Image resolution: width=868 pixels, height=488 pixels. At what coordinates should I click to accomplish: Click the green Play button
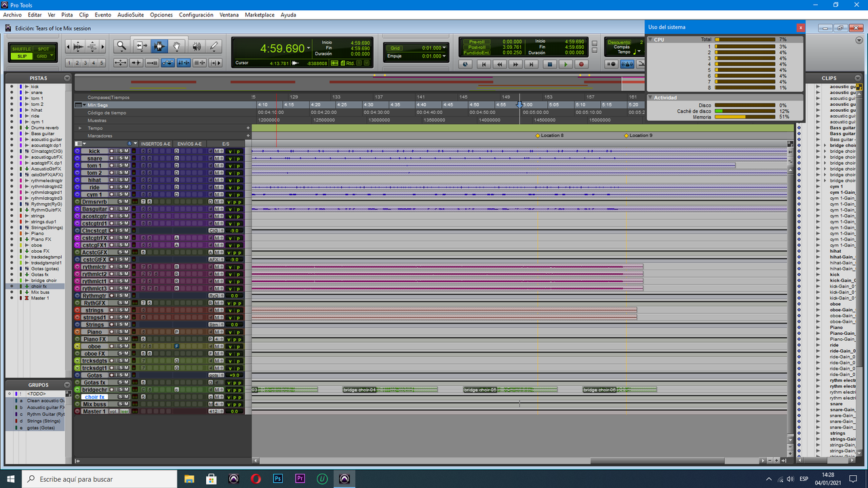pyautogui.click(x=566, y=64)
